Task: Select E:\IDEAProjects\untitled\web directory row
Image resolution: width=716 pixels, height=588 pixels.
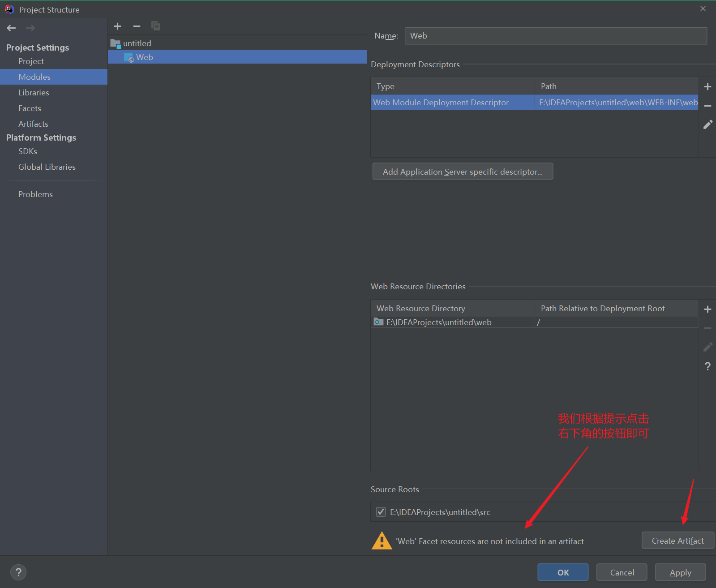Action: (x=535, y=322)
